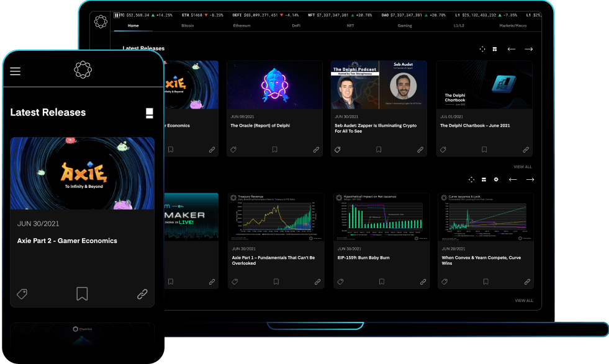Image resolution: width=609 pixels, height=364 pixels.
Task: Bookmark EIP-1559: Burn Baby Burn
Action: tap(382, 282)
